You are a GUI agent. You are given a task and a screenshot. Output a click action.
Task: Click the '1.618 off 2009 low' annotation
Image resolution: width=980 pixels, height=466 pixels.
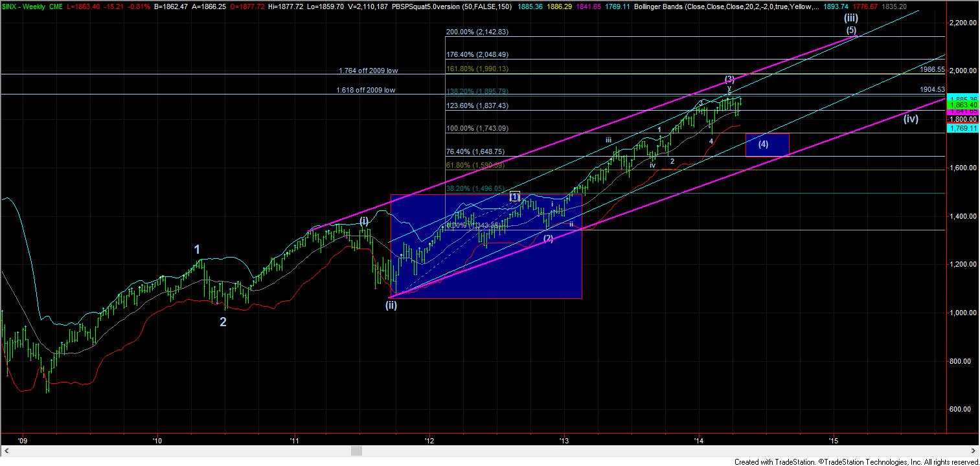367,91
